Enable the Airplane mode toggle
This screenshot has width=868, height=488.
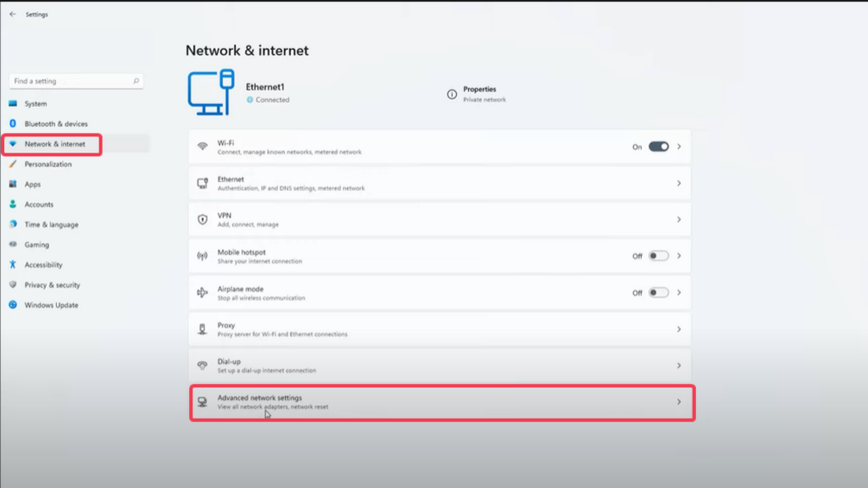(658, 292)
